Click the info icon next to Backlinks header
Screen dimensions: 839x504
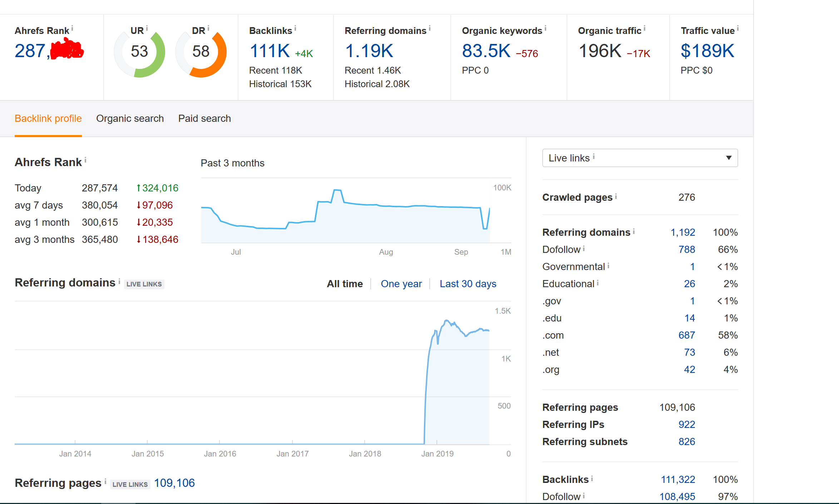pyautogui.click(x=295, y=28)
